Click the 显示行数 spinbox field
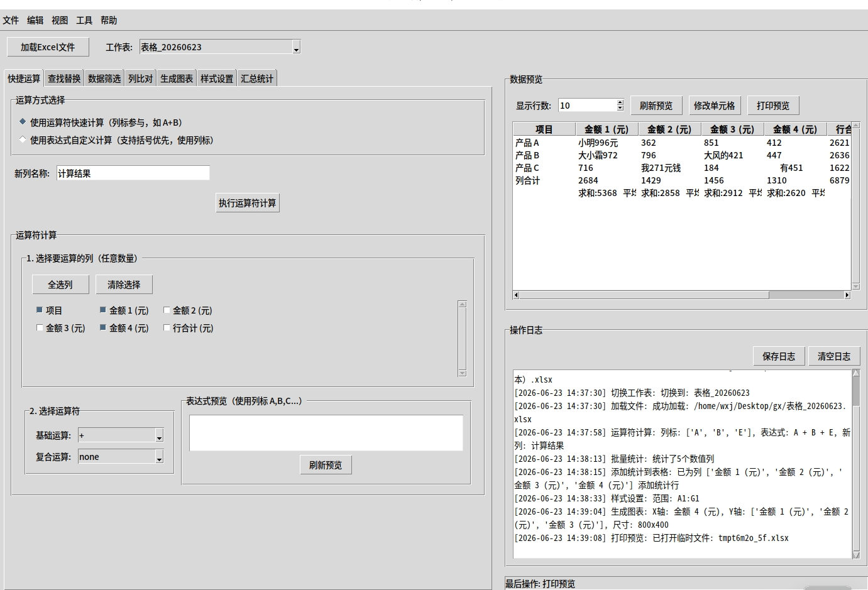 coord(587,106)
